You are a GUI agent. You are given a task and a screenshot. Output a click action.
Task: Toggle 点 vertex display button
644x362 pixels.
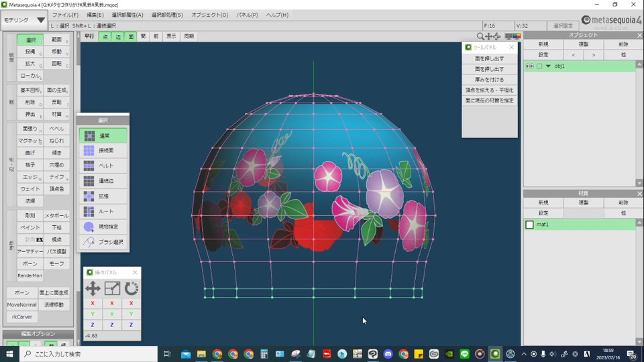(105, 36)
